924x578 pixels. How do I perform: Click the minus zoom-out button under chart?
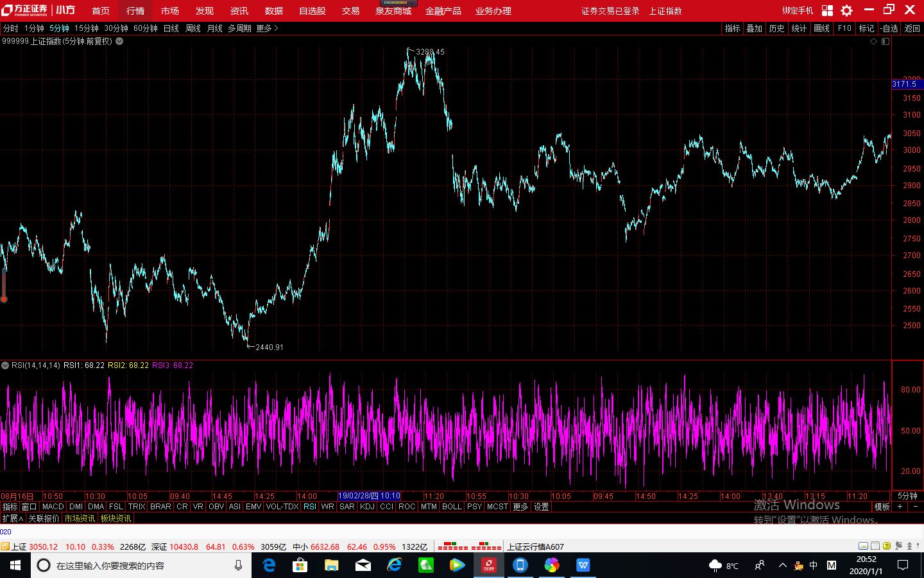[915, 507]
